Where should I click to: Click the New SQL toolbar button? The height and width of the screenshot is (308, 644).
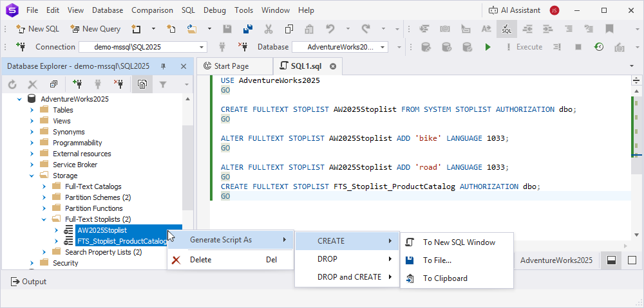[x=37, y=29]
